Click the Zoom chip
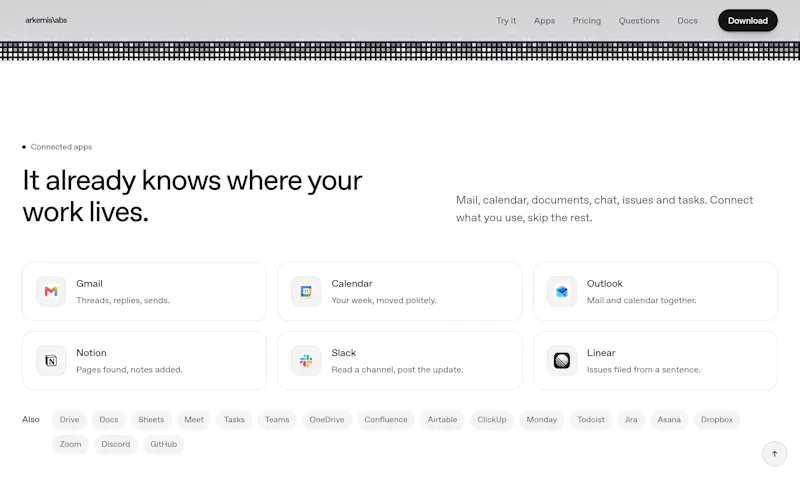The height and width of the screenshot is (479, 800). click(x=70, y=444)
